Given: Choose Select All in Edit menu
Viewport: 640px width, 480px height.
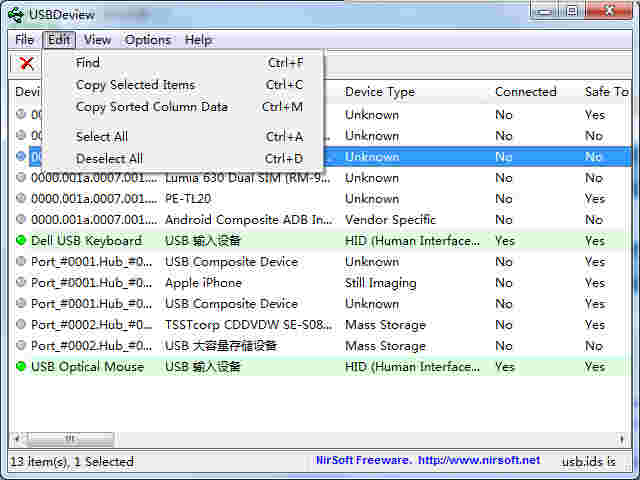Looking at the screenshot, I should click(x=102, y=137).
